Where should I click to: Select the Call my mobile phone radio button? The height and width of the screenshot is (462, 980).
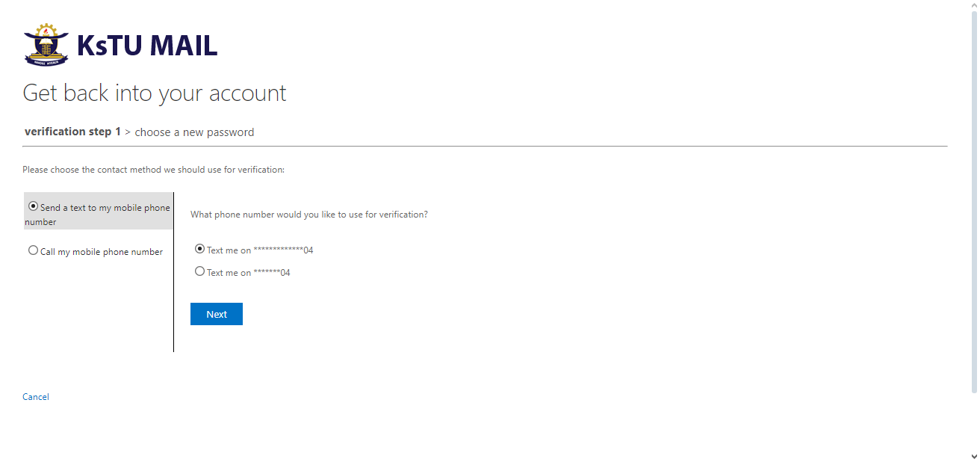pos(33,250)
